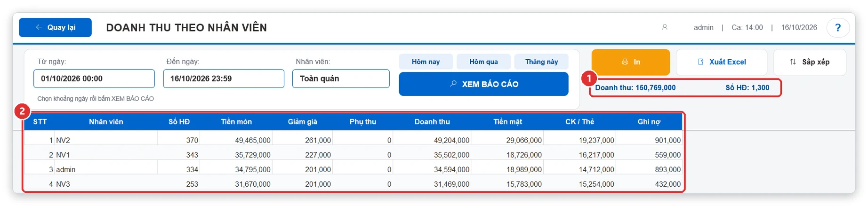Click revenue value 31,469,000

point(451,184)
